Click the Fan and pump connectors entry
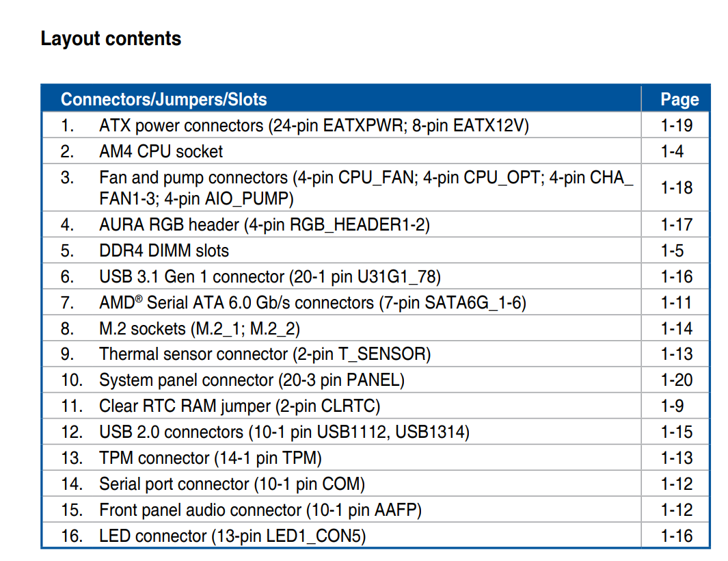This screenshot has width=728, height=561. pyautogui.click(x=365, y=187)
